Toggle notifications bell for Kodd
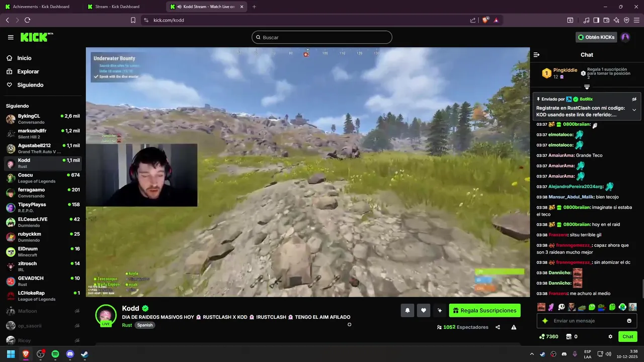 pos(408,311)
